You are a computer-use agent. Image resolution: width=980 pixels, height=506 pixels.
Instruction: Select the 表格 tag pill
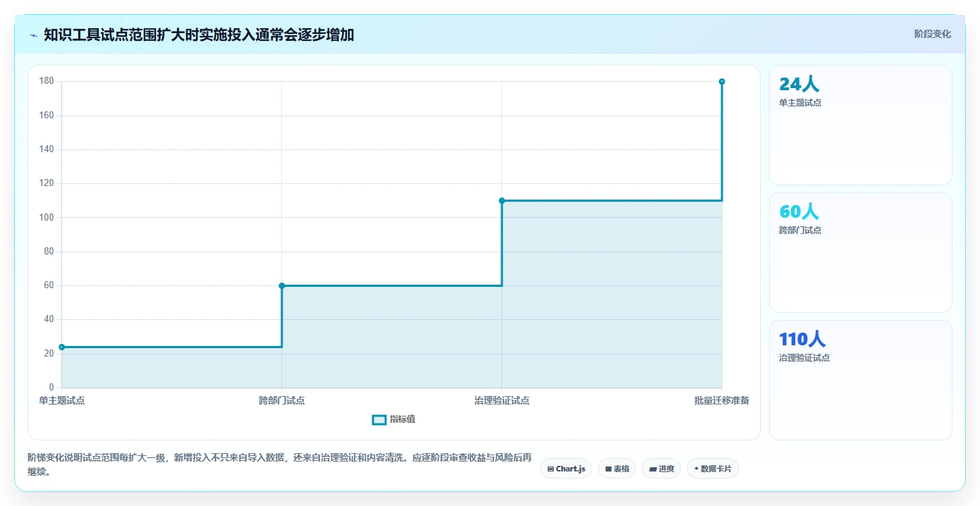pos(617,469)
